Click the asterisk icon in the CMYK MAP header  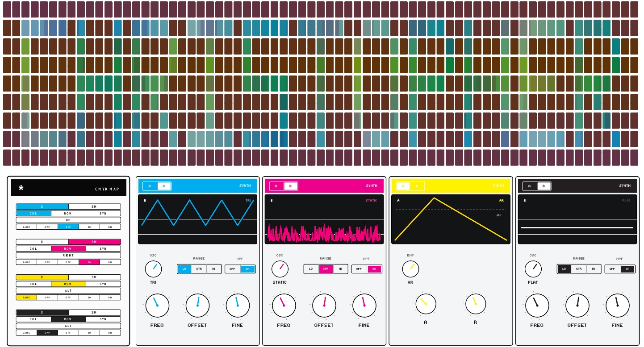(x=21, y=188)
